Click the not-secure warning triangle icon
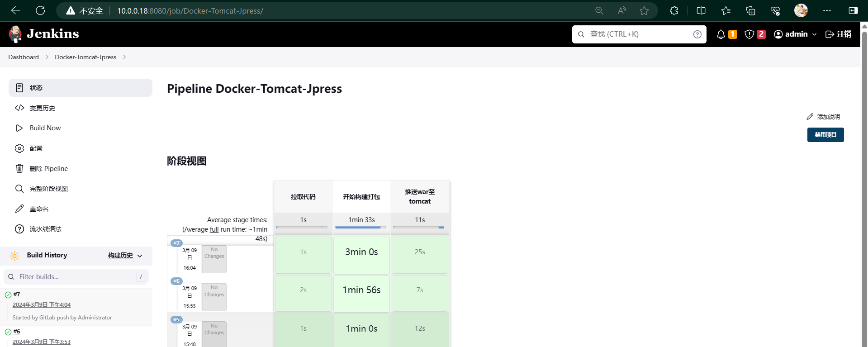868x347 pixels. (71, 10)
